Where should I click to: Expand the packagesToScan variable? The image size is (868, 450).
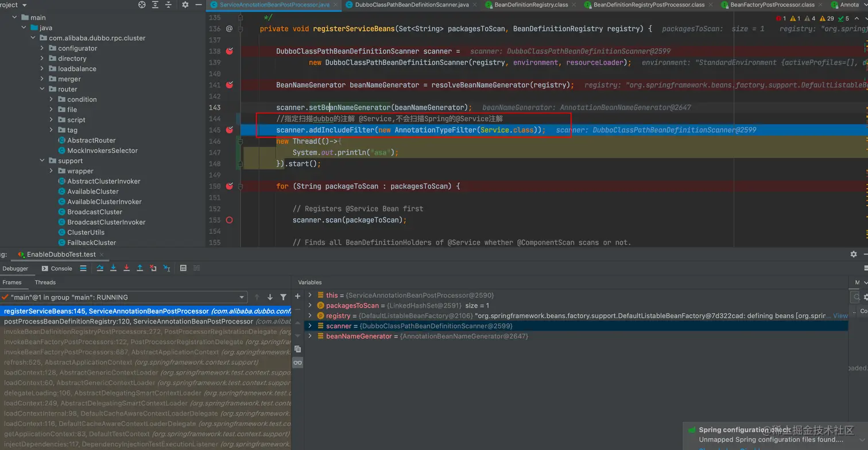coord(310,306)
